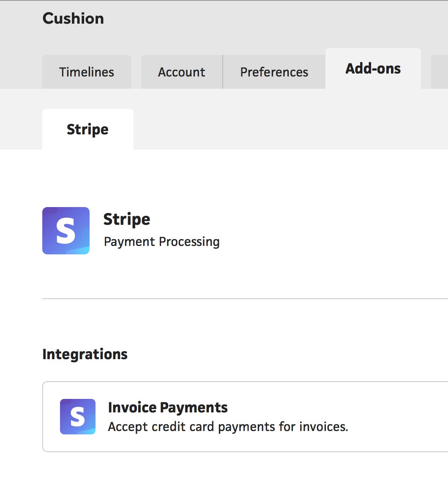Image resolution: width=448 pixels, height=502 pixels.
Task: Select the Add-ons tab
Action: (373, 68)
